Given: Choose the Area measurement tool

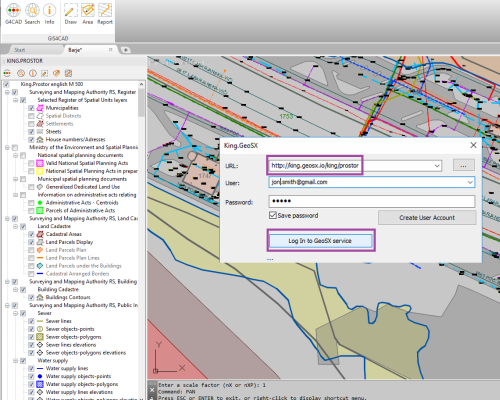Looking at the screenshot, I should pos(88,14).
